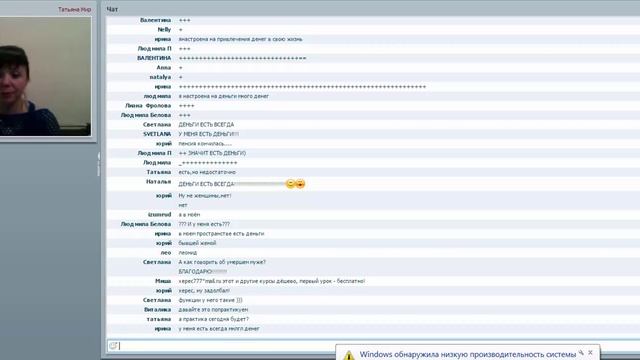Select the presenter webcam video
Image resolution: width=640 pixels, height=360 pixels.
(45, 76)
